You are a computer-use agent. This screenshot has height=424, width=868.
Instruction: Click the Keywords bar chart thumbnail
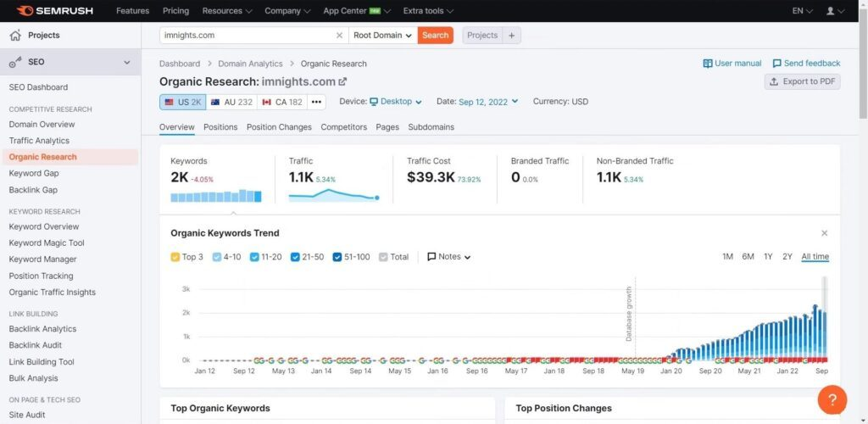click(216, 196)
